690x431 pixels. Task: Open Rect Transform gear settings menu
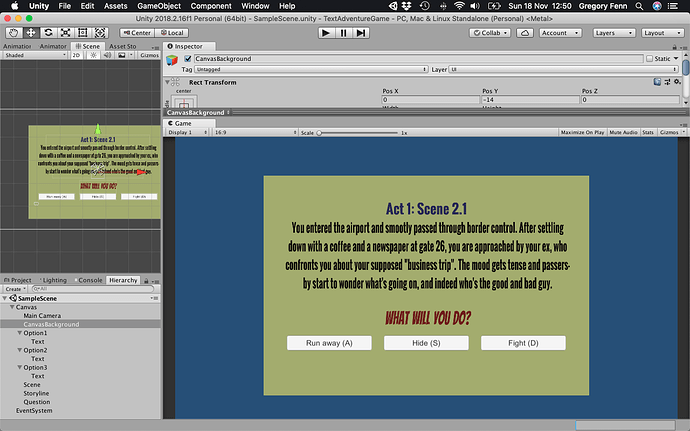click(677, 82)
